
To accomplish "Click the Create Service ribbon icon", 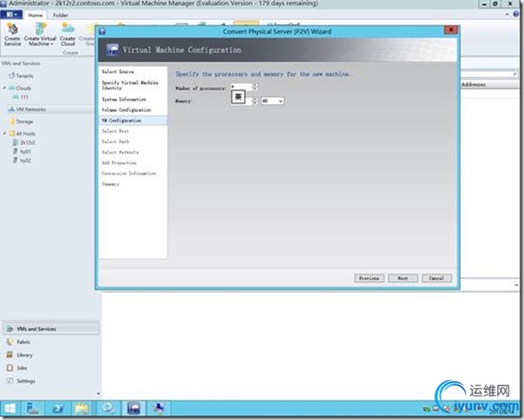I will tap(12, 35).
